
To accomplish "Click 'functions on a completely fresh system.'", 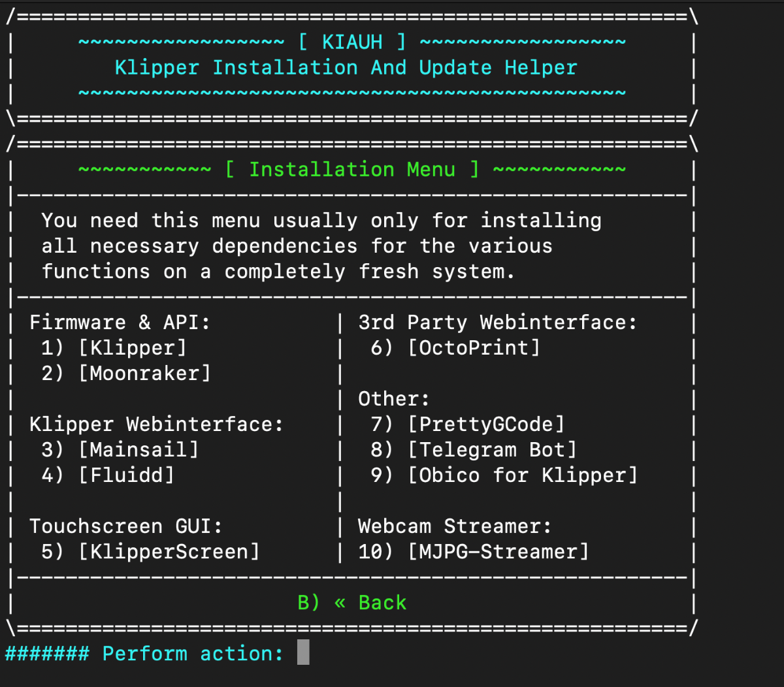I will click(278, 271).
